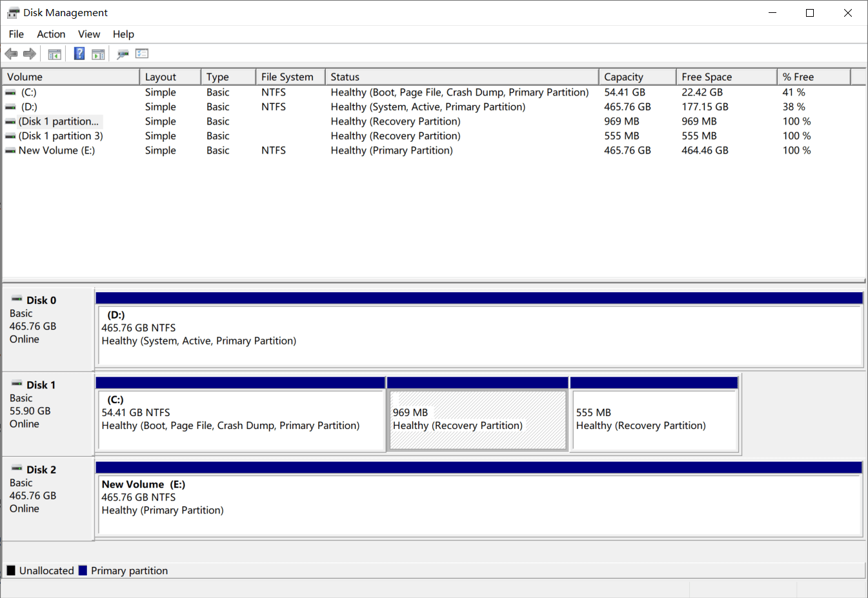Click the checklist toolbar icon
Image resolution: width=868 pixels, height=598 pixels.
(x=142, y=54)
